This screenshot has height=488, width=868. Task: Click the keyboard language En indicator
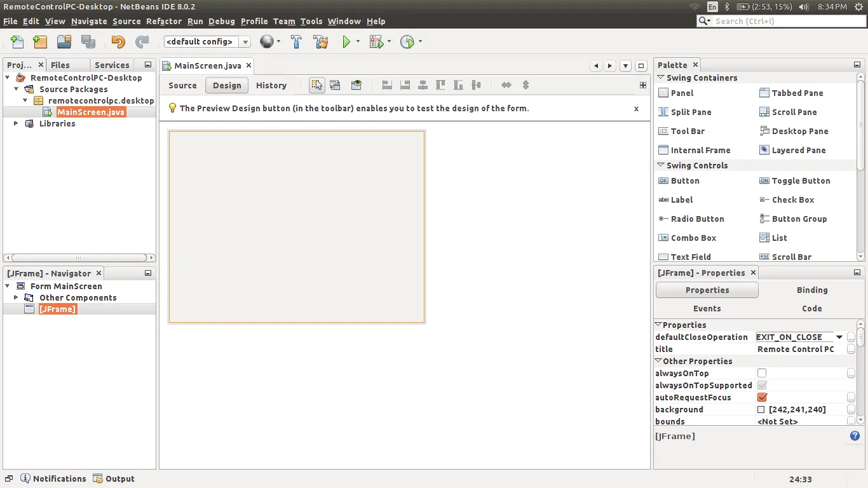coord(712,7)
